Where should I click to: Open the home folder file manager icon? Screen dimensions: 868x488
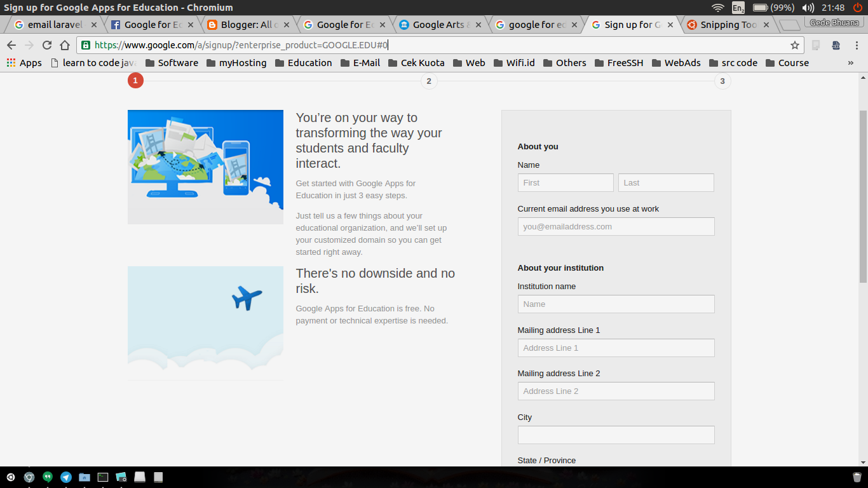(x=85, y=477)
